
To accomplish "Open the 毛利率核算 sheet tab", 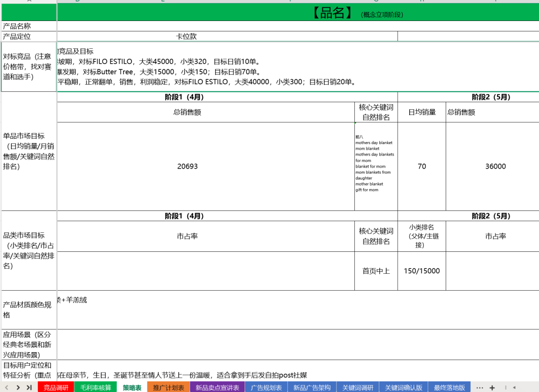I will pyautogui.click(x=95, y=388).
